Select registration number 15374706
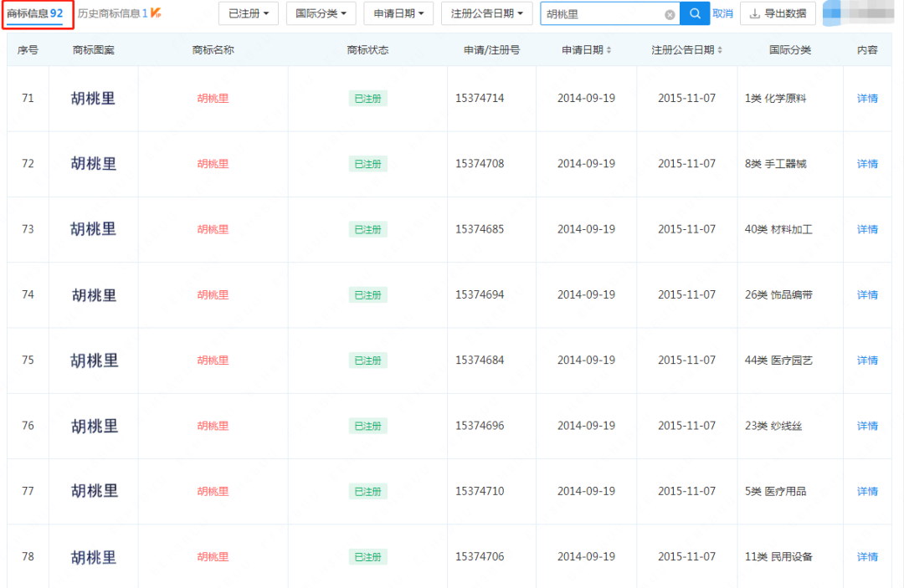This screenshot has width=904, height=588. pos(480,557)
